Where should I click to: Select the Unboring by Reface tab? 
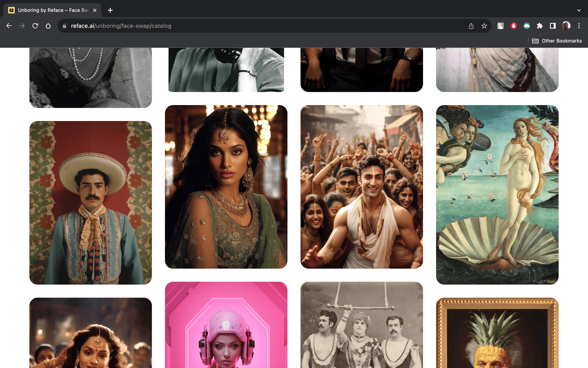pos(53,10)
